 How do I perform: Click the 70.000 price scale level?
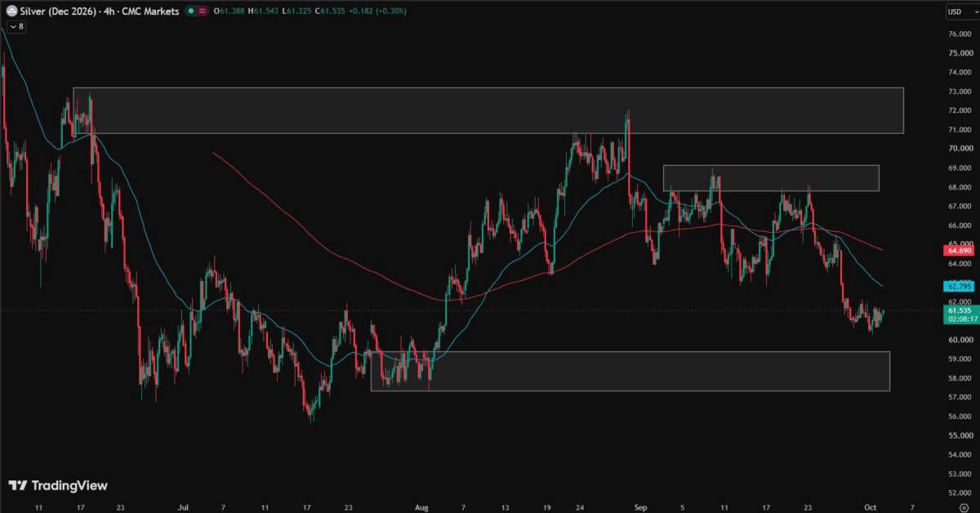[x=960, y=149]
